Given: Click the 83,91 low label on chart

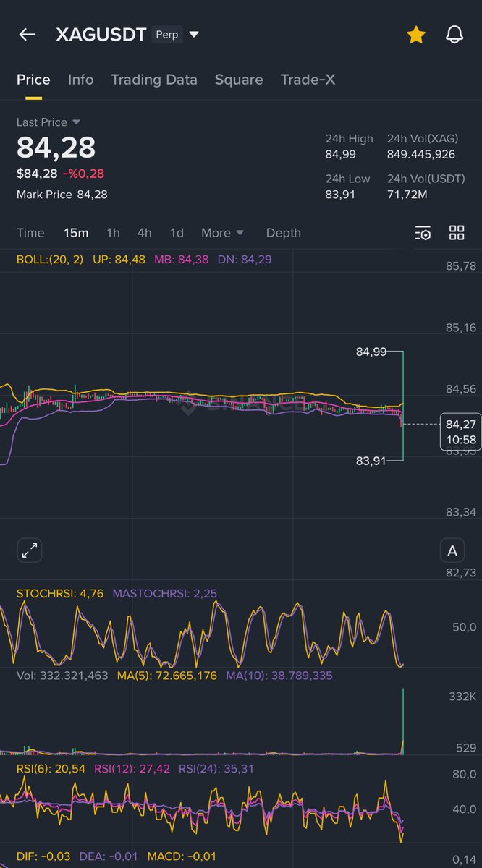Looking at the screenshot, I should 371,460.
